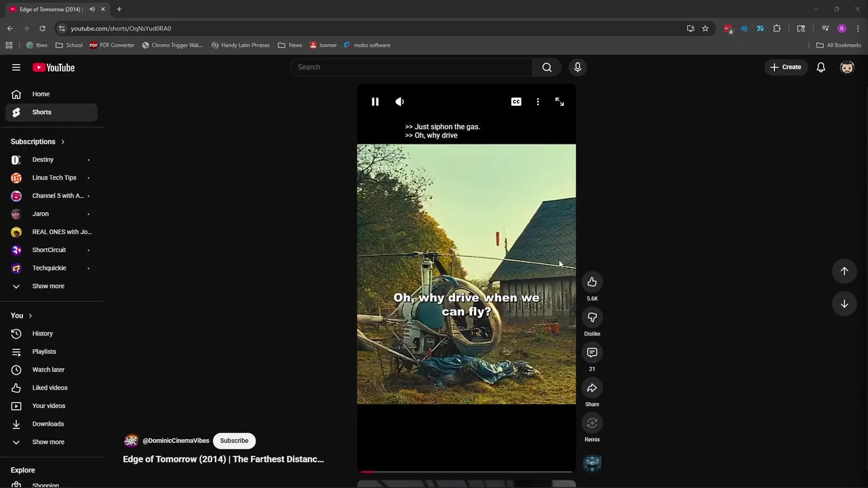Open the @DominicCinemaVibes channel link
Screen dimensions: 868x488
pyautogui.click(x=176, y=441)
